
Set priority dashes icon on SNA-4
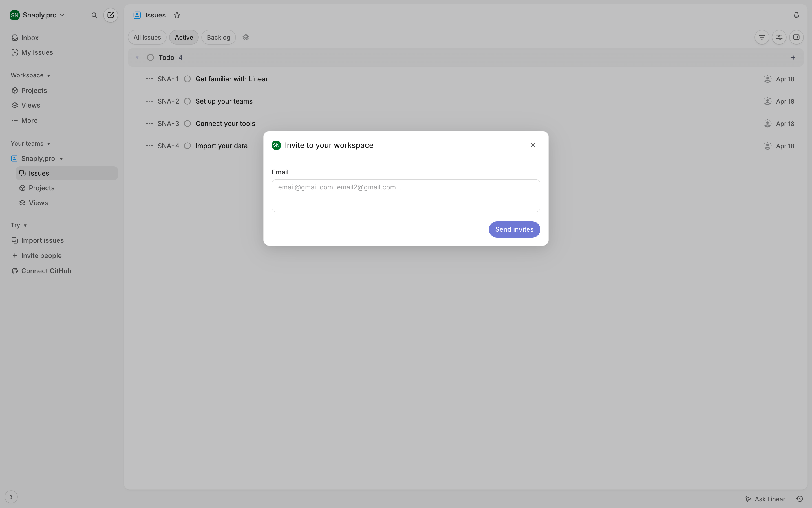pyautogui.click(x=149, y=146)
